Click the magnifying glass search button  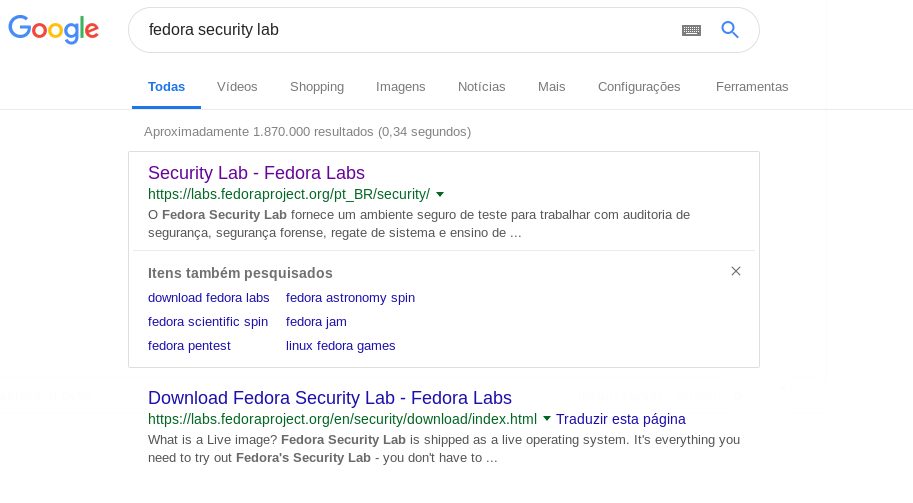pos(730,30)
